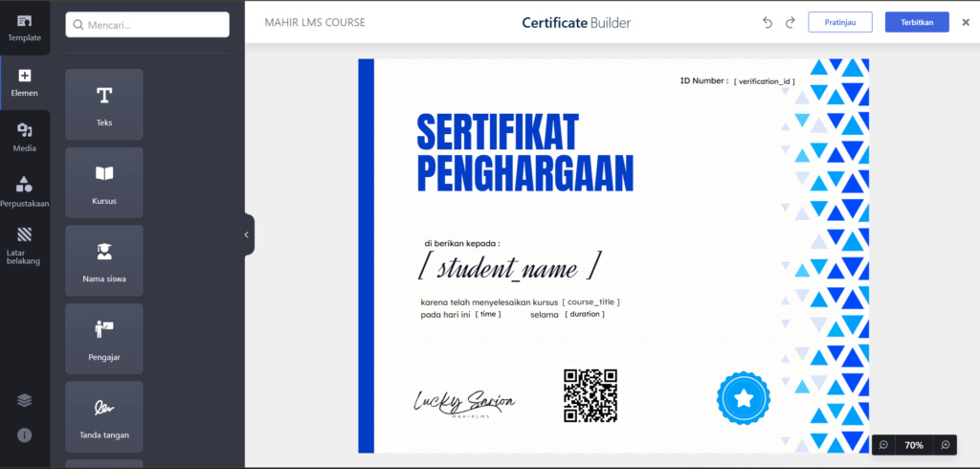The width and height of the screenshot is (980, 469).
Task: Open Perpustakaan library panel
Action: point(24,190)
